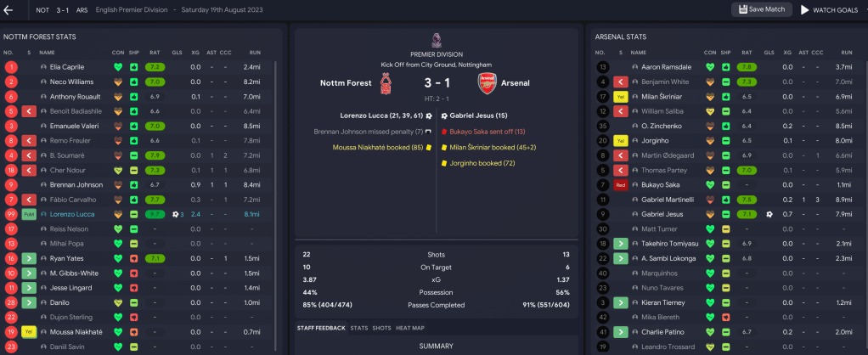The width and height of the screenshot is (868, 355).
Task: Click Benjamin White's substituted-off arrow icon
Action: [x=621, y=82]
